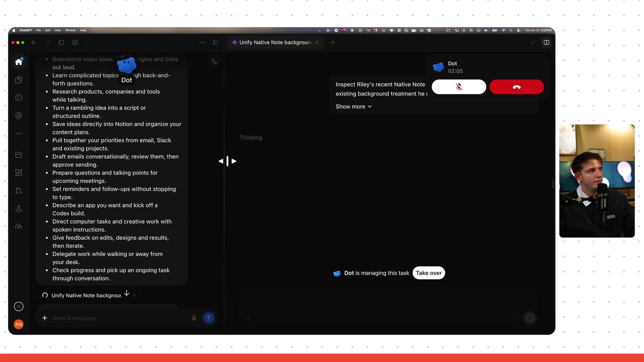This screenshot has width=644, height=362.
Task: Expand the three-dots more item in the sidebar
Action: click(x=19, y=133)
